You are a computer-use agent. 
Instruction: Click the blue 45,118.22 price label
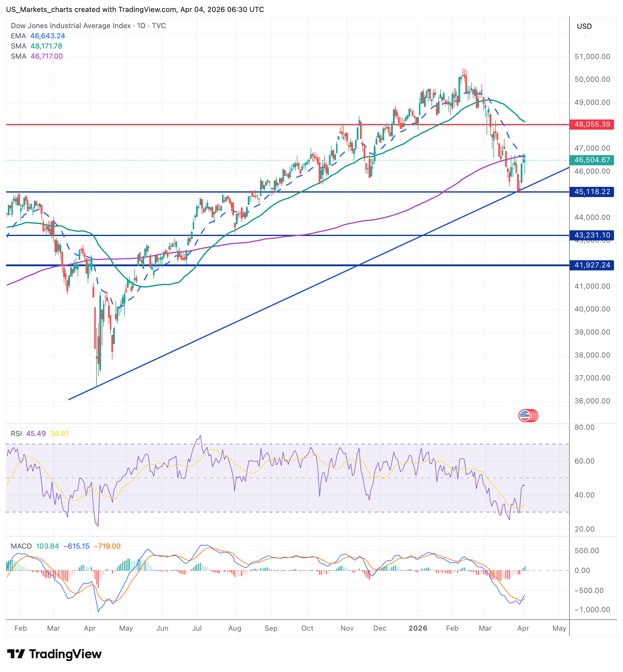coord(591,192)
